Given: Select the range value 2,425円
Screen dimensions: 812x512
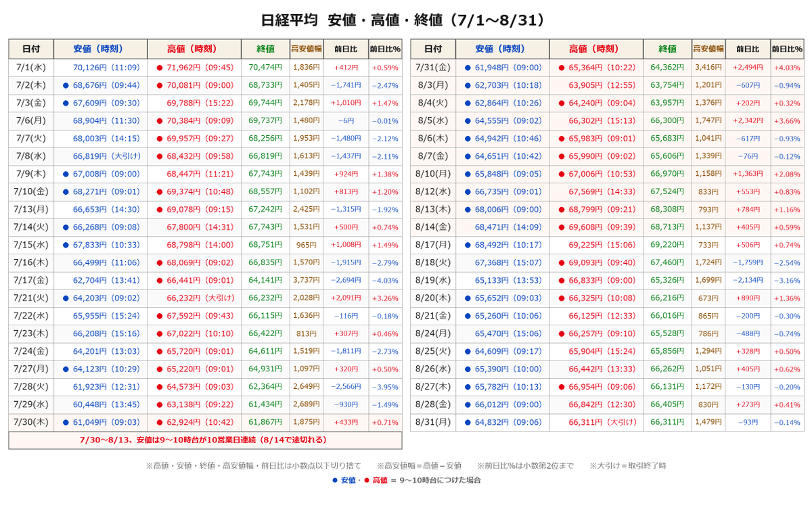Looking at the screenshot, I should pos(307,209).
